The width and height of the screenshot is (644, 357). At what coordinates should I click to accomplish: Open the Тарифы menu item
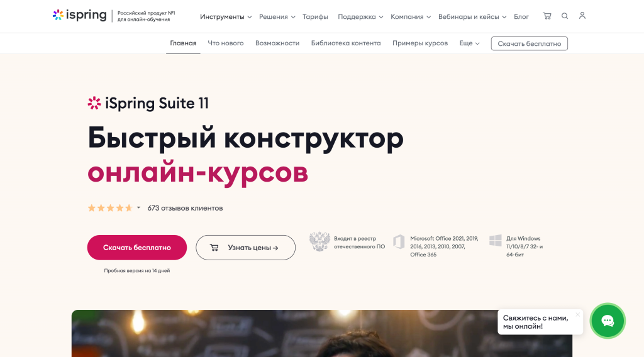point(315,17)
